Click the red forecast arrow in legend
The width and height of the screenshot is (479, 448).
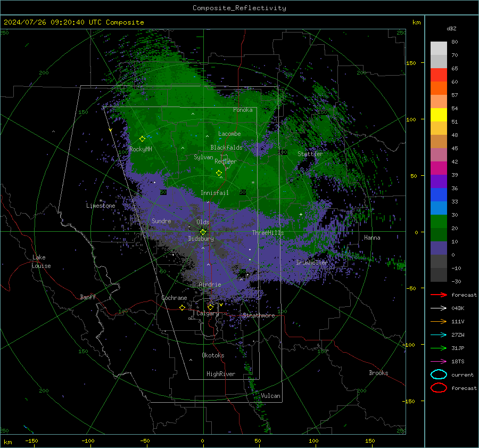(x=439, y=295)
